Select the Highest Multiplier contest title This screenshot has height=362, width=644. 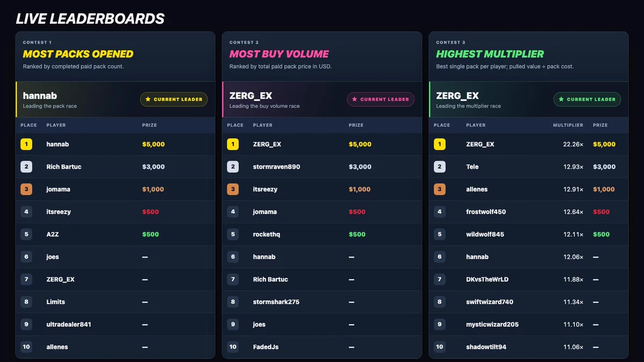tap(490, 54)
